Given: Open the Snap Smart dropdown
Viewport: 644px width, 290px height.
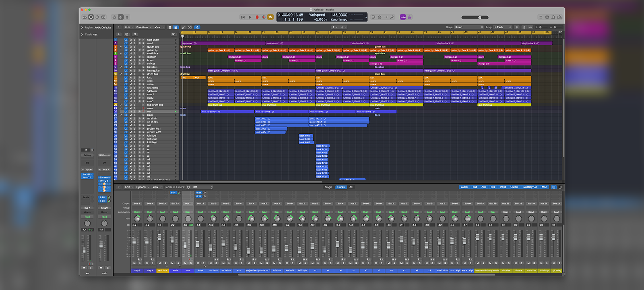Looking at the screenshot, I should coord(469,27).
